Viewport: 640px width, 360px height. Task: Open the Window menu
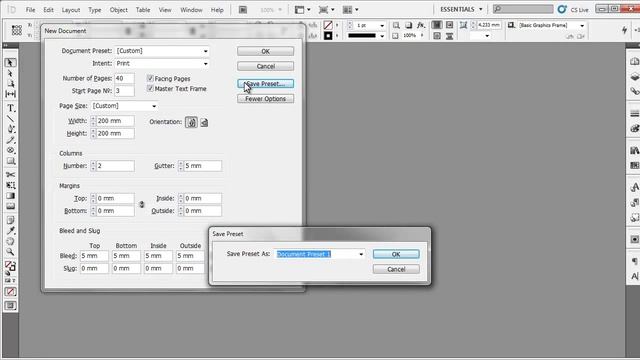tap(191, 10)
